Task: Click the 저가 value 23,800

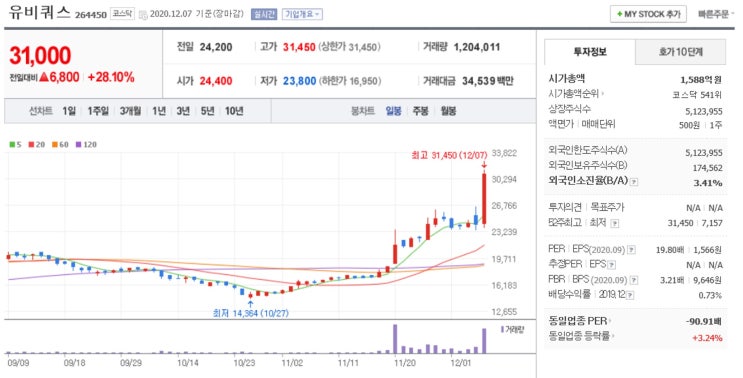Action: pos(299,81)
